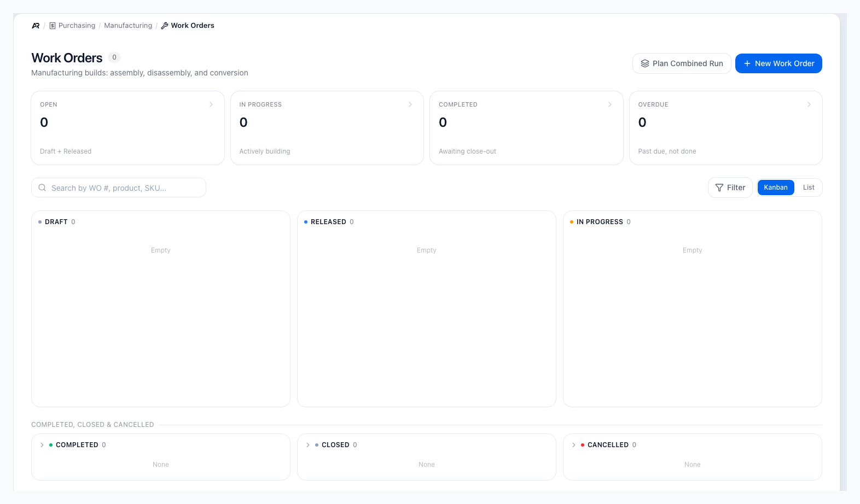The height and width of the screenshot is (504, 860).
Task: Open the Filter options
Action: click(x=730, y=187)
